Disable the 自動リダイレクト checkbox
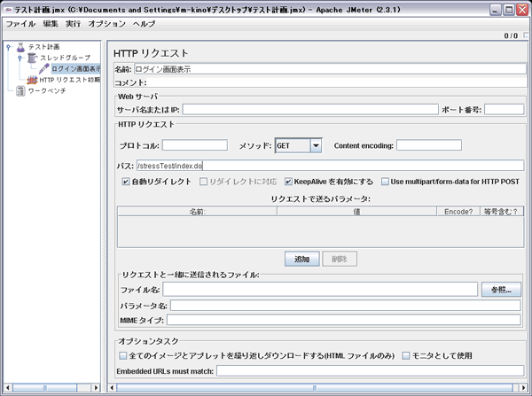This screenshot has height=396, width=532. 126,182
